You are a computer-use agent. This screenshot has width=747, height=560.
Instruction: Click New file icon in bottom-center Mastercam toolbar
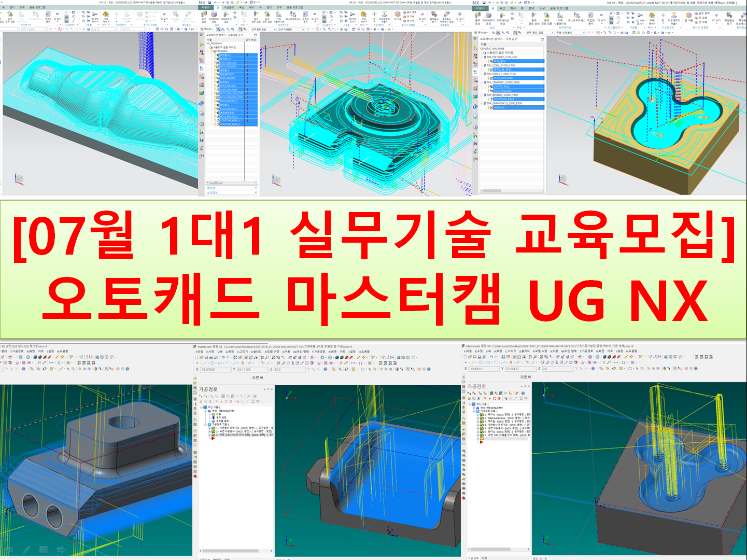(197, 357)
